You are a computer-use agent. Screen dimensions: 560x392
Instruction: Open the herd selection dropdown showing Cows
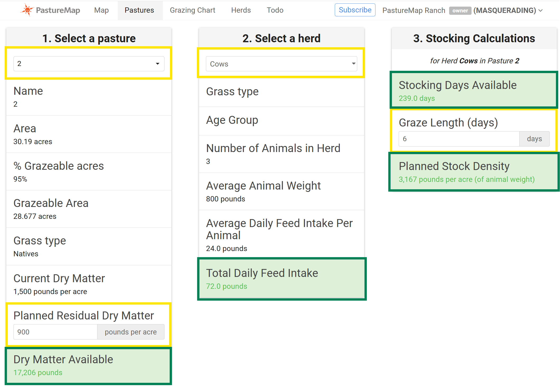point(281,64)
